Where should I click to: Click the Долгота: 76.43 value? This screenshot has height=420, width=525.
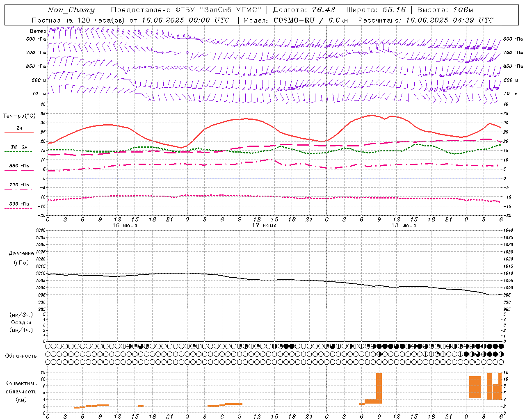[304, 10]
